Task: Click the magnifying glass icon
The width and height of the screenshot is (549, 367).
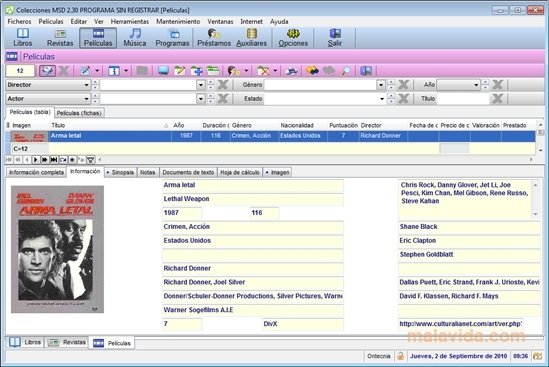Action: tap(346, 71)
